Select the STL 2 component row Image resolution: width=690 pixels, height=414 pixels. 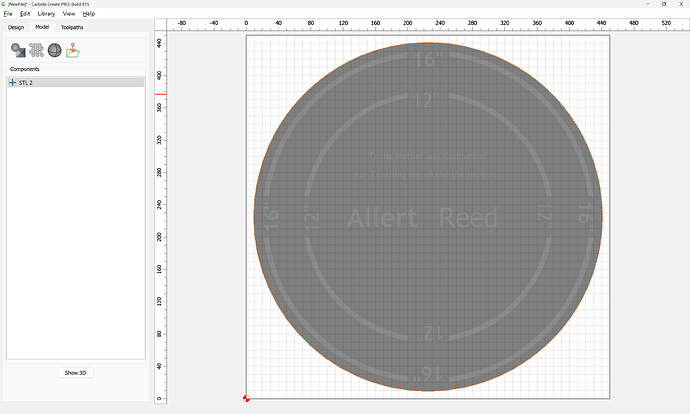pos(76,83)
